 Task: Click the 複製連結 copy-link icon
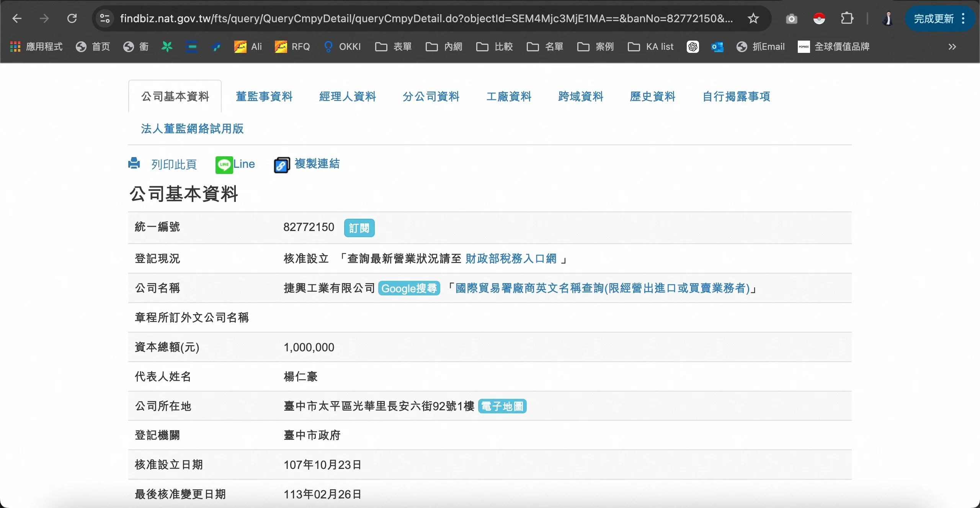click(282, 165)
